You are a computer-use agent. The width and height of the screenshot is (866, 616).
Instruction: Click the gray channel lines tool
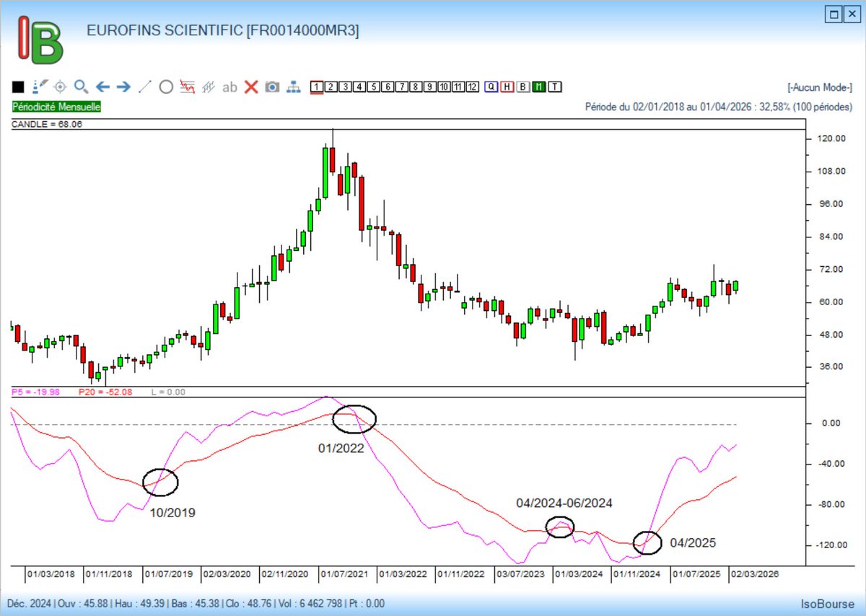point(209,87)
